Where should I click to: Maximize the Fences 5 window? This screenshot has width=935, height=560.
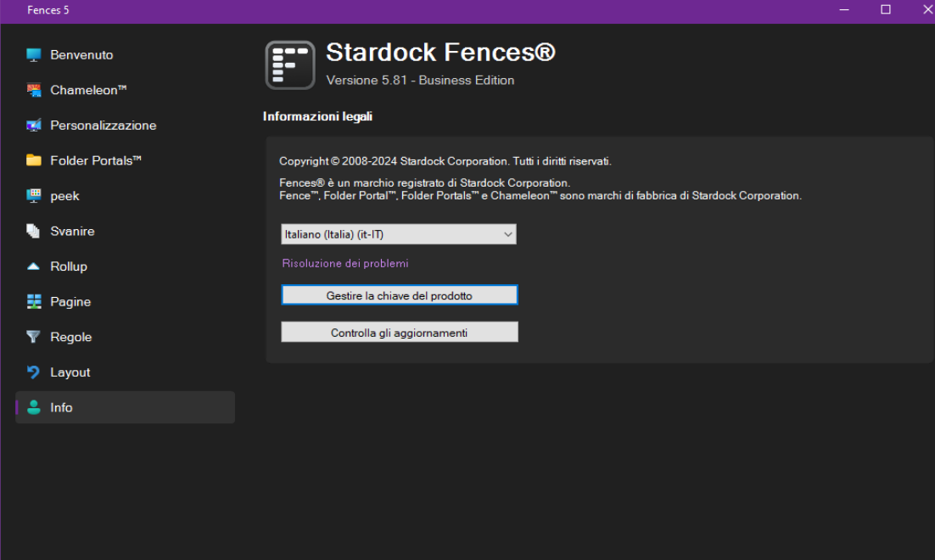pyautogui.click(x=886, y=9)
